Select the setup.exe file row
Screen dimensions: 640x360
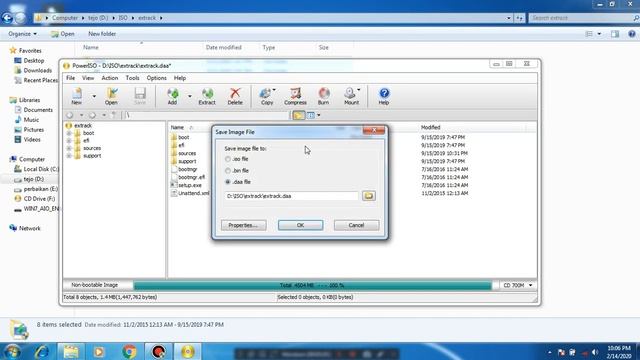point(189,185)
